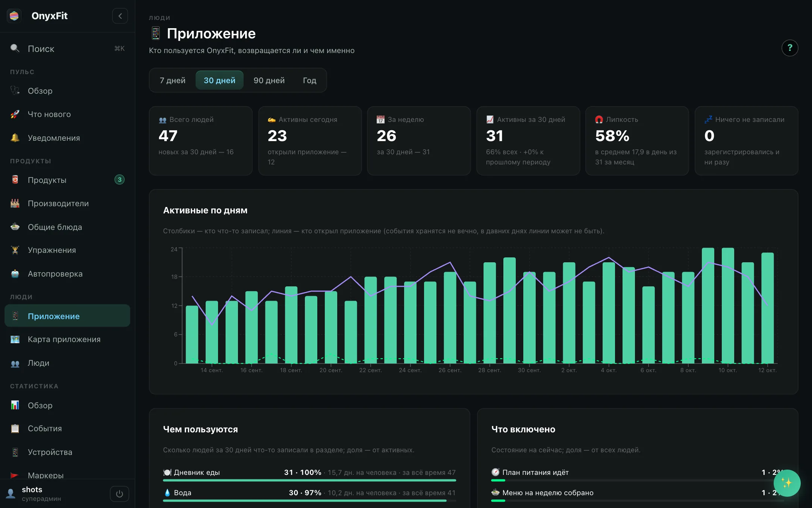Screen dimensions: 812x508
Task: Open Люди sidebar item
Action: tap(68, 363)
